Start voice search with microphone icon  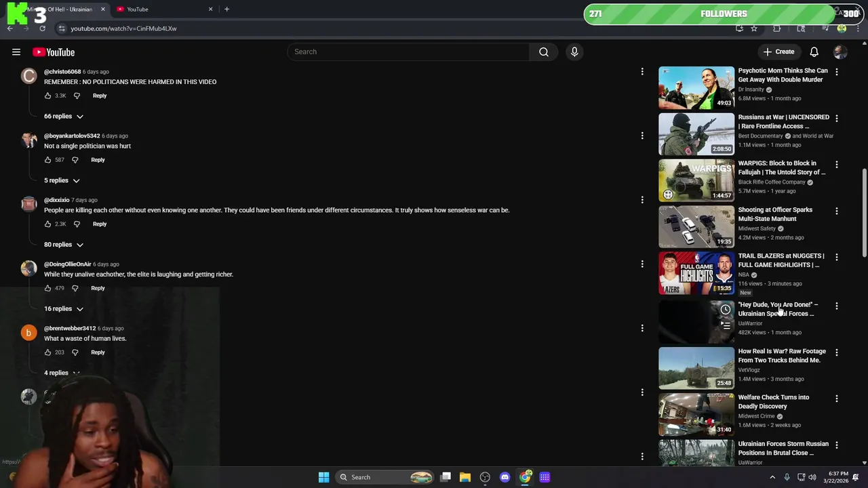tap(574, 52)
